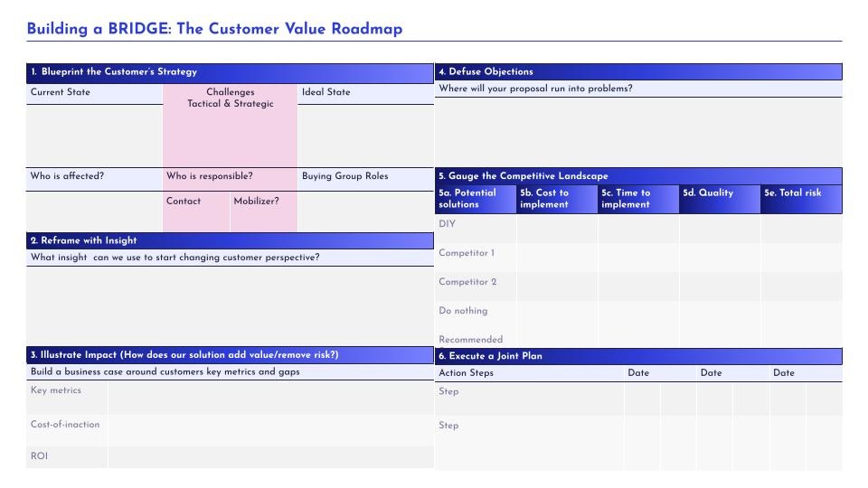Image resolution: width=868 pixels, height=488 pixels.
Task: Select the '3. Illustrate Impact' header
Action: coord(230,354)
